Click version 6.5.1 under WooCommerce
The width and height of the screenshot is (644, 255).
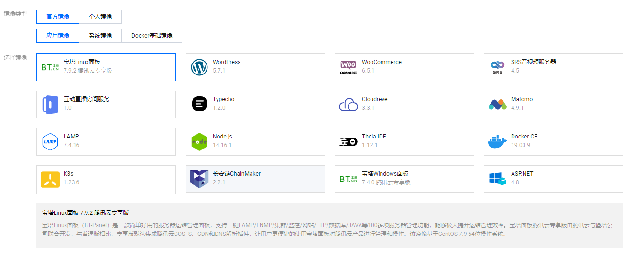(x=368, y=71)
